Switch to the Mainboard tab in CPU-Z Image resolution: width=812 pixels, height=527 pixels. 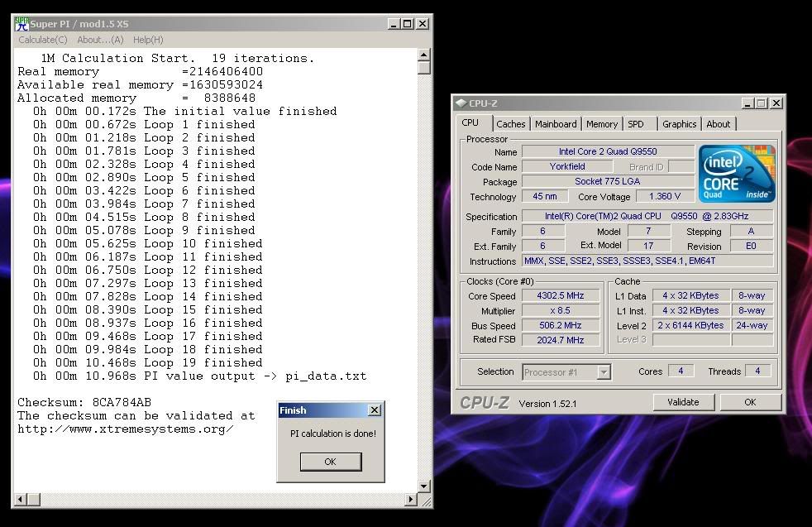[x=556, y=124]
